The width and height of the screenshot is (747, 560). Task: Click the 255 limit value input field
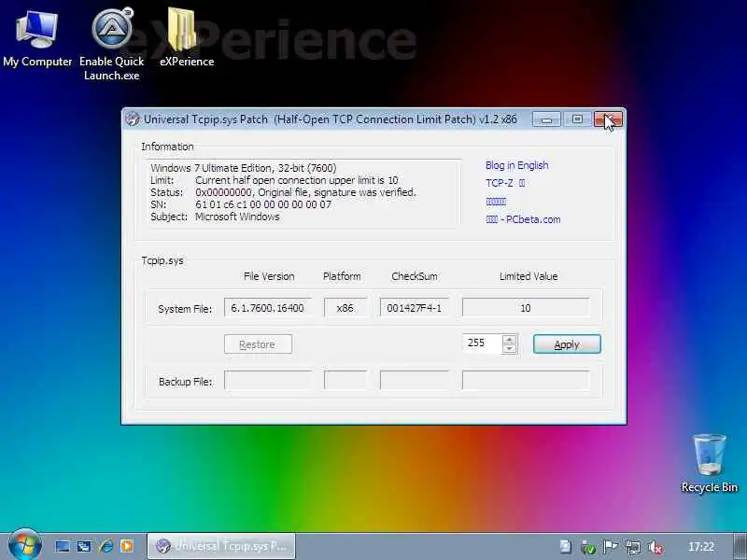coord(482,343)
